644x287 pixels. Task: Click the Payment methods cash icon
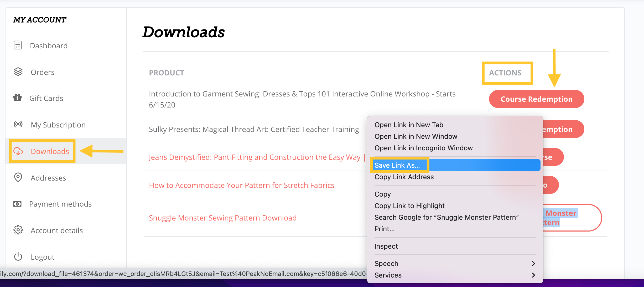pyautogui.click(x=17, y=204)
